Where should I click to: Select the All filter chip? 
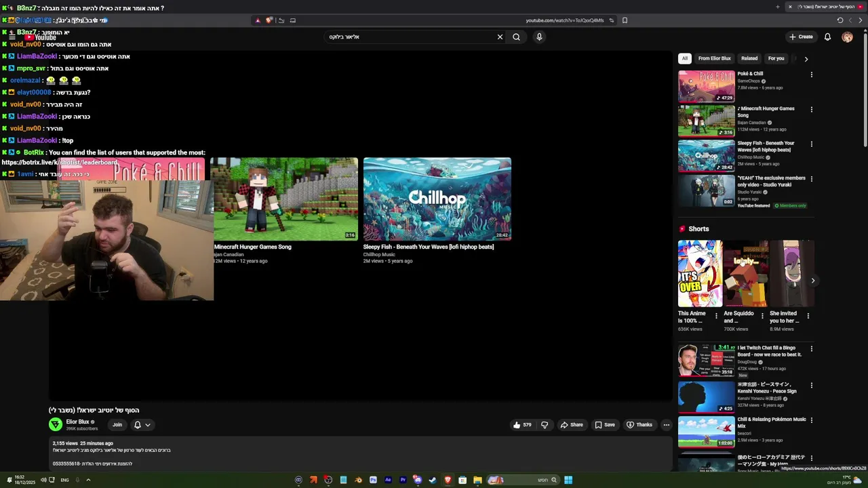click(x=684, y=58)
